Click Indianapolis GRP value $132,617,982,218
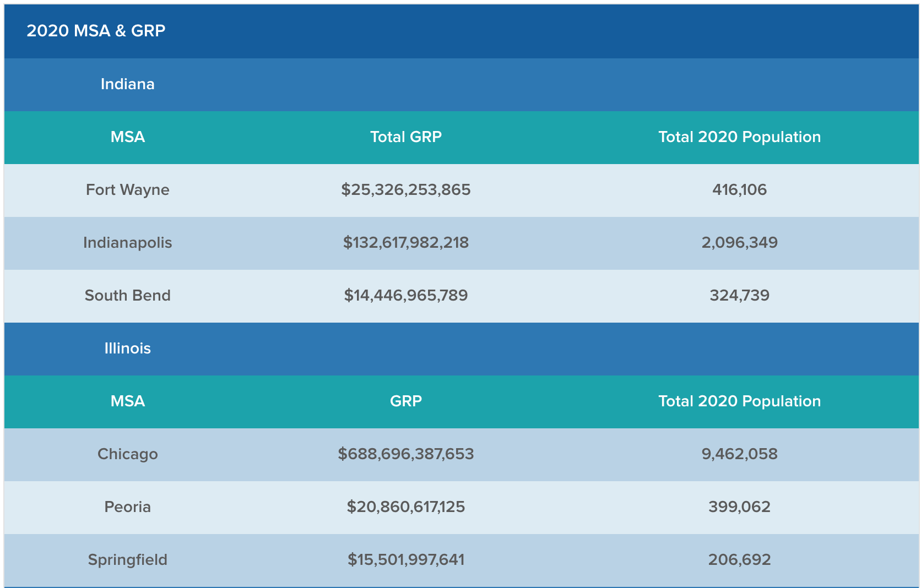 405,243
